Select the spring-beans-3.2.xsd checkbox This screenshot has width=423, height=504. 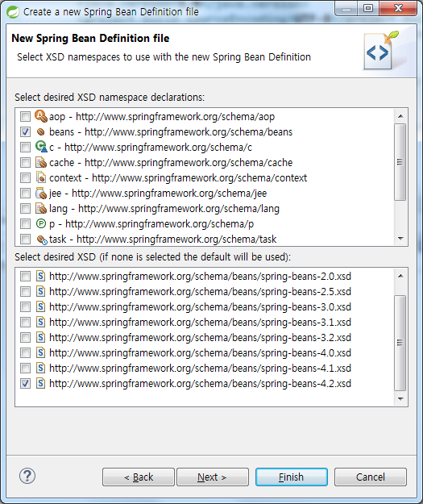[25, 338]
